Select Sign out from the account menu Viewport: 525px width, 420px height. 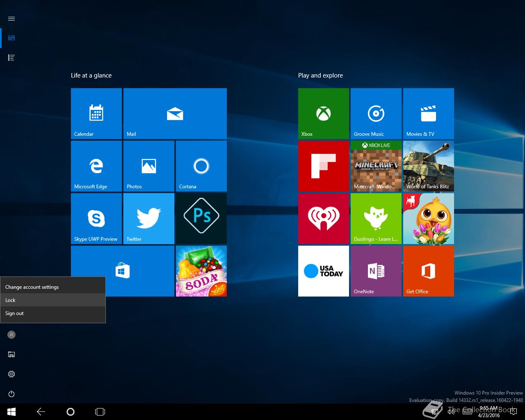point(53,313)
